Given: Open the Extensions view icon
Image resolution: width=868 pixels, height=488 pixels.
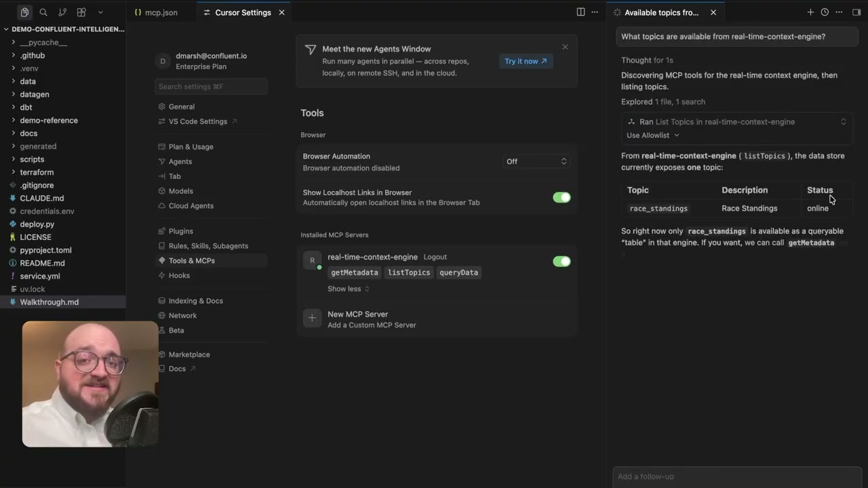Looking at the screenshot, I should 81,12.
